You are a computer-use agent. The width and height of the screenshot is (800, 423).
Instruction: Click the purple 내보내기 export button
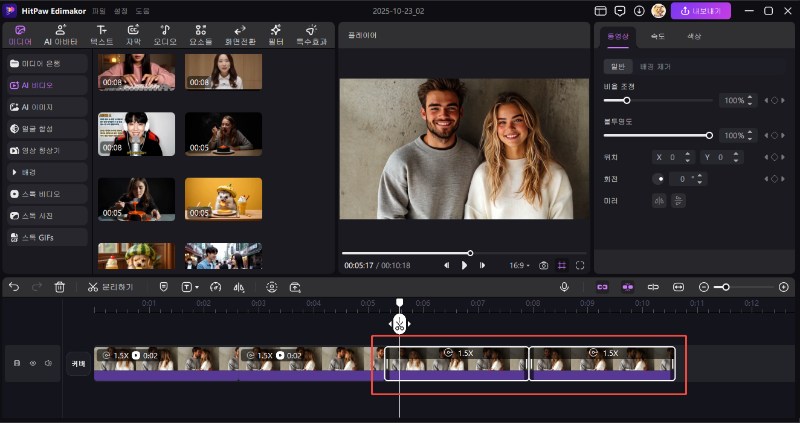pyautogui.click(x=701, y=11)
